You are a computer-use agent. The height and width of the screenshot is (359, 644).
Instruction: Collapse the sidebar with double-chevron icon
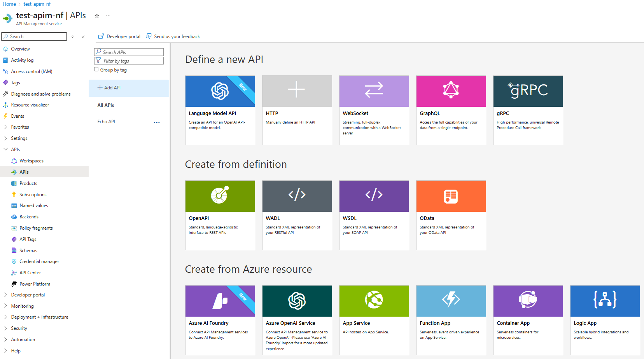pyautogui.click(x=83, y=37)
